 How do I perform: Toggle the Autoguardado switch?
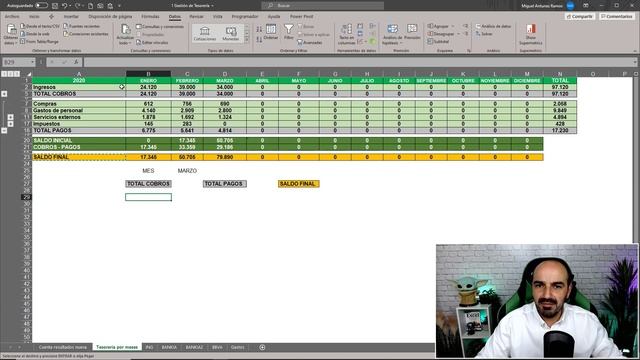tap(41, 6)
